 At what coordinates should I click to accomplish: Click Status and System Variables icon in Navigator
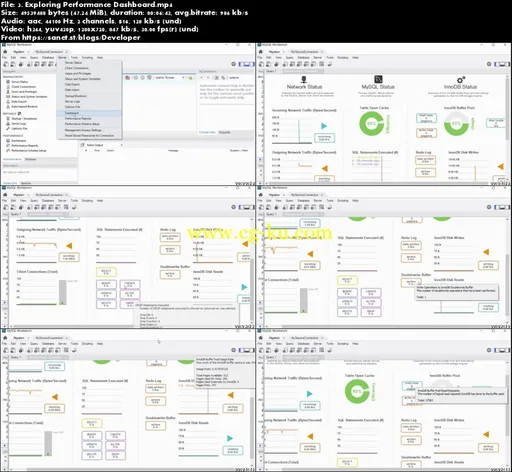[8, 97]
